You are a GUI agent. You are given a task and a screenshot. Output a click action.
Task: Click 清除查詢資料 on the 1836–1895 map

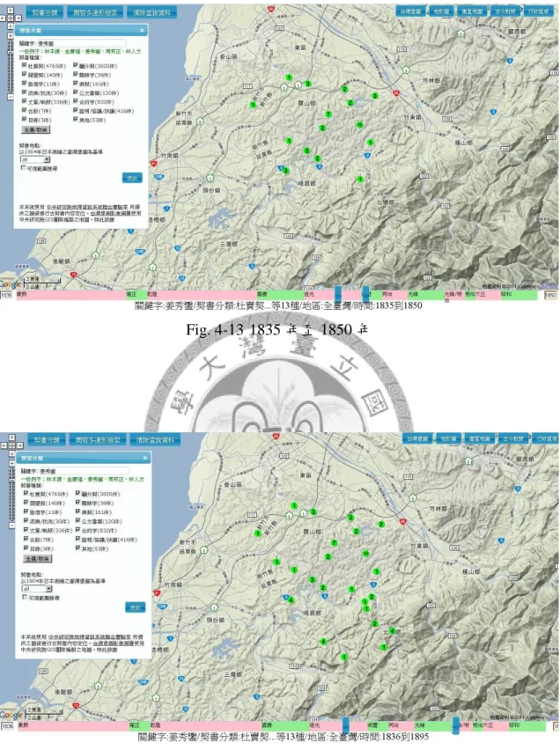click(155, 440)
